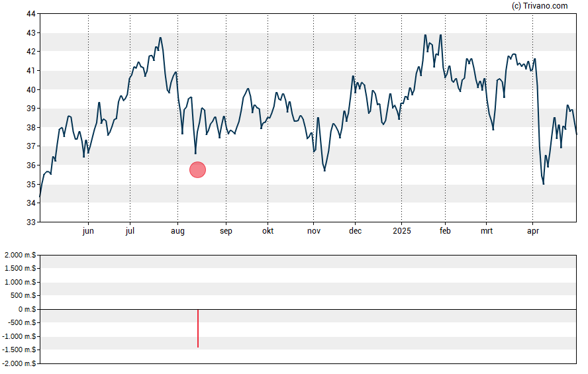Click the '-1.000 m.$' axis label
The image size is (588, 374).
[x=19, y=336]
